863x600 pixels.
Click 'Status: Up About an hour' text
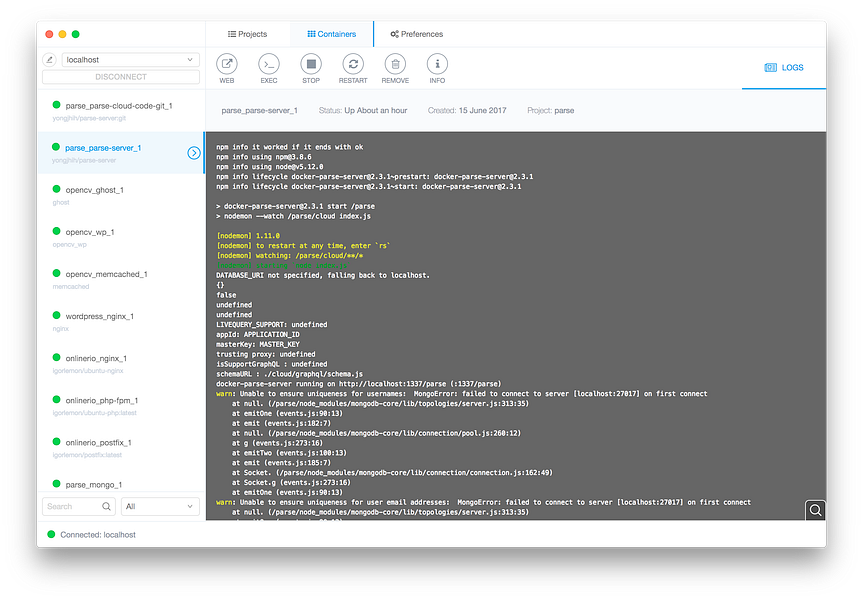click(363, 111)
